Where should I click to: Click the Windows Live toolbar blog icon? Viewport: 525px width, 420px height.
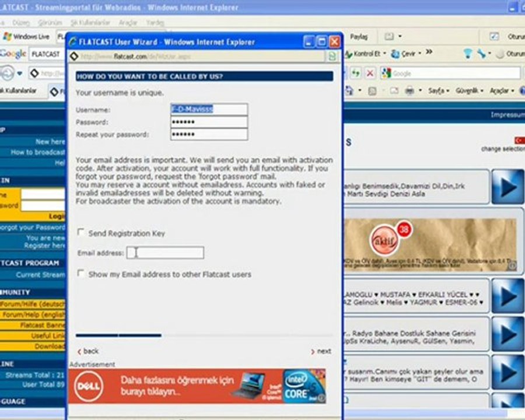388,36
